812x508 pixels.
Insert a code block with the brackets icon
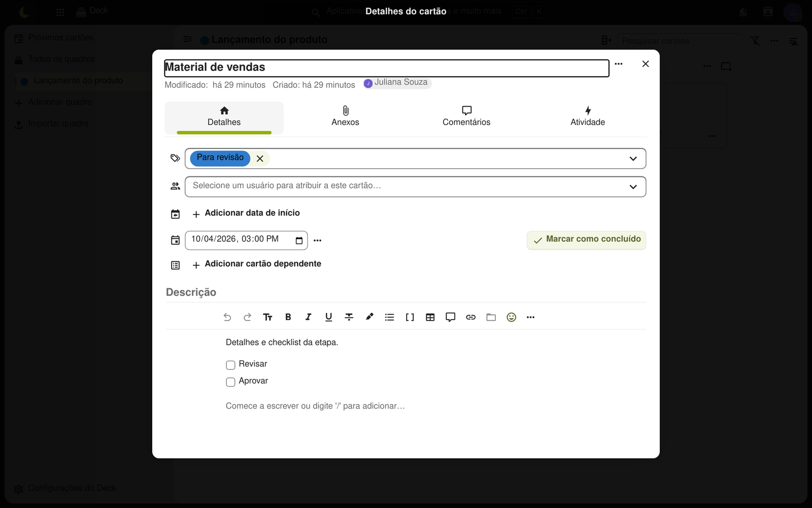tap(410, 317)
